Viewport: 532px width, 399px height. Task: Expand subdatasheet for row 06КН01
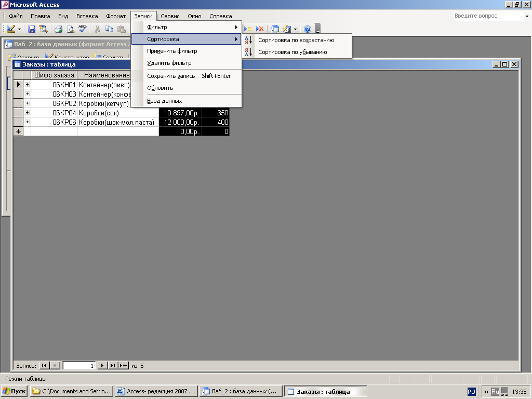pyautogui.click(x=27, y=85)
